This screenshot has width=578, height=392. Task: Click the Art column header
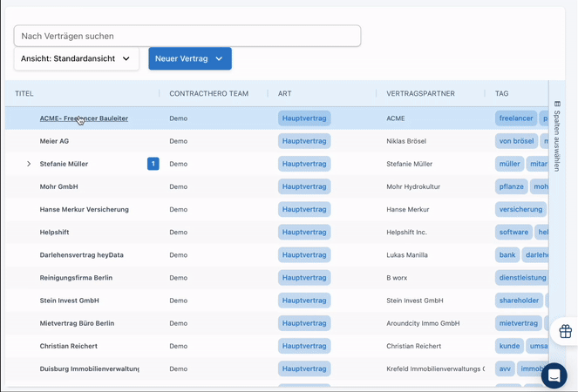tap(285, 93)
